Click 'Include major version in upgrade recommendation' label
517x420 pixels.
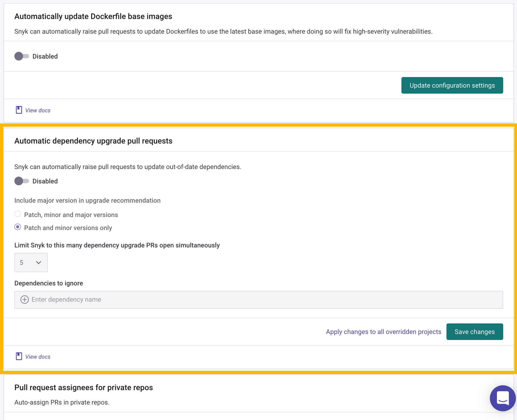(87, 201)
